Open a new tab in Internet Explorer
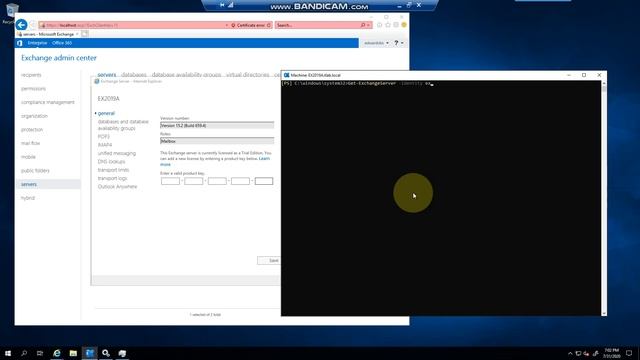 pos(84,34)
